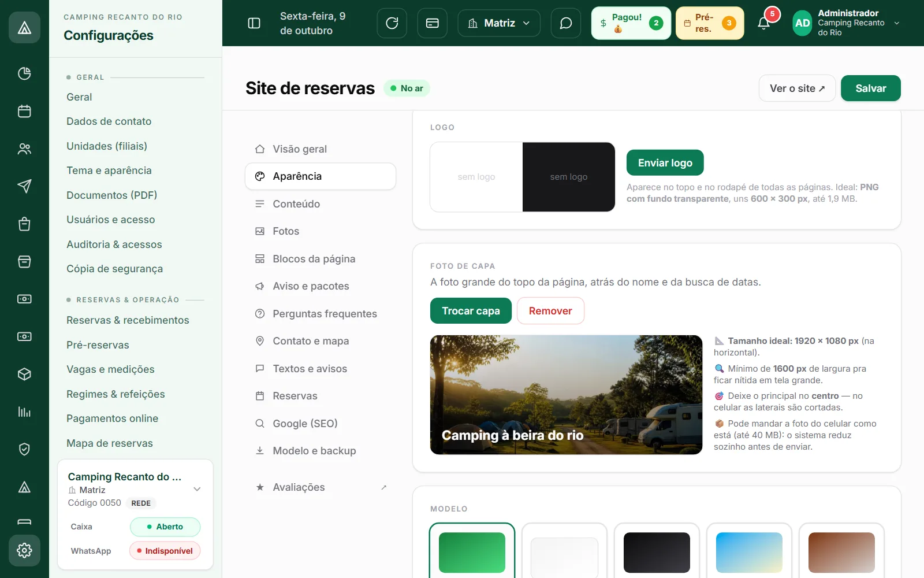Choose the blue-yellow gradient model swatch
This screenshot has width=924, height=578.
(x=749, y=553)
